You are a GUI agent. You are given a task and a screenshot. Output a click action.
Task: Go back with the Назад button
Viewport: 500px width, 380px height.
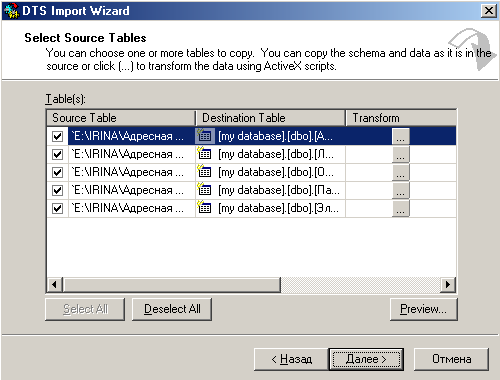(291, 359)
